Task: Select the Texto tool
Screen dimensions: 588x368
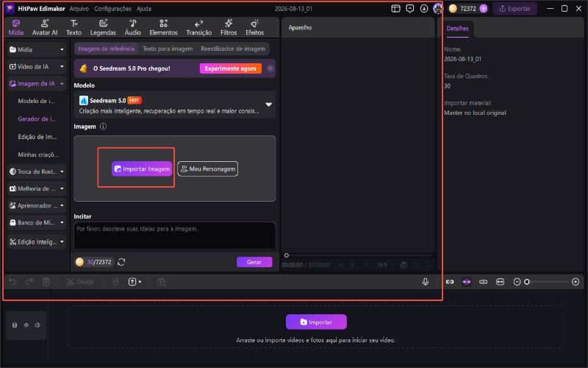Action: 74,28
